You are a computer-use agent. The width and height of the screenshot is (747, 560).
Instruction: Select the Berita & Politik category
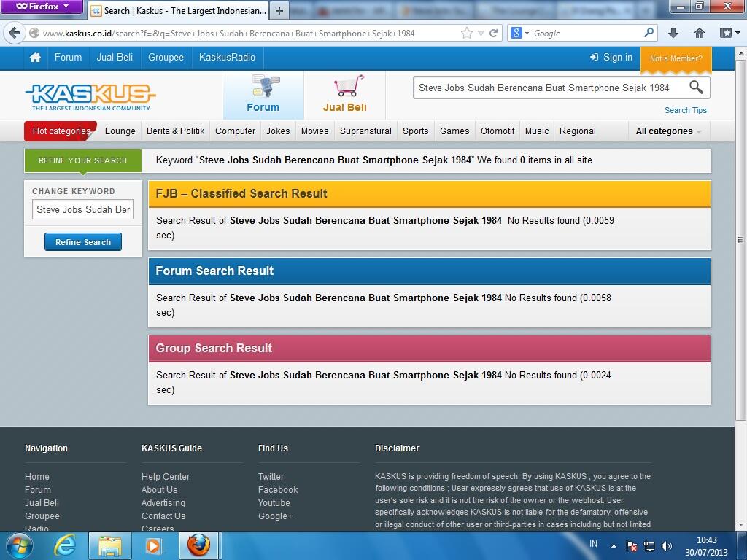(175, 131)
